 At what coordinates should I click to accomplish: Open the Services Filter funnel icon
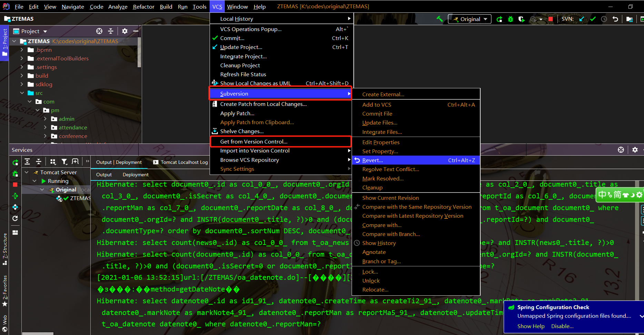click(x=64, y=162)
